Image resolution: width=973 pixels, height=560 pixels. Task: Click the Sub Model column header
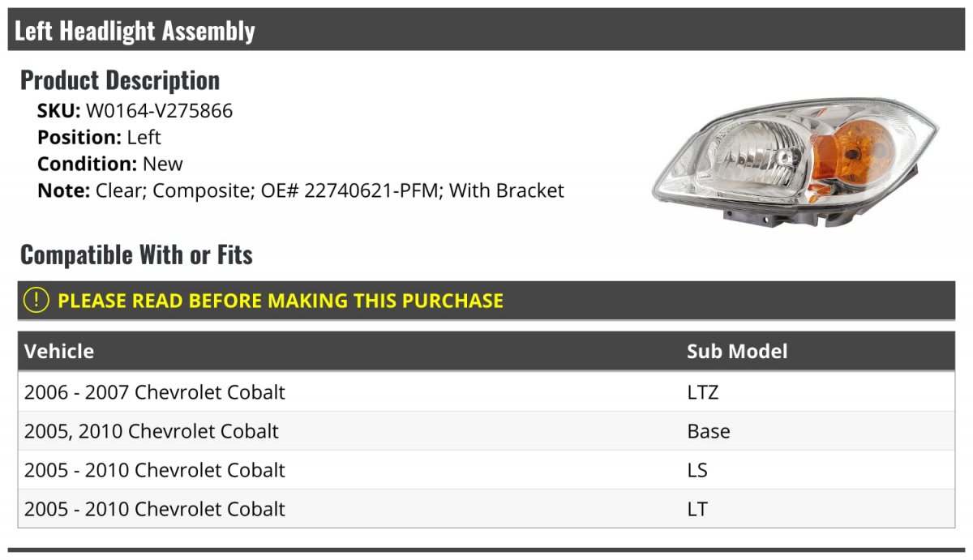click(737, 352)
